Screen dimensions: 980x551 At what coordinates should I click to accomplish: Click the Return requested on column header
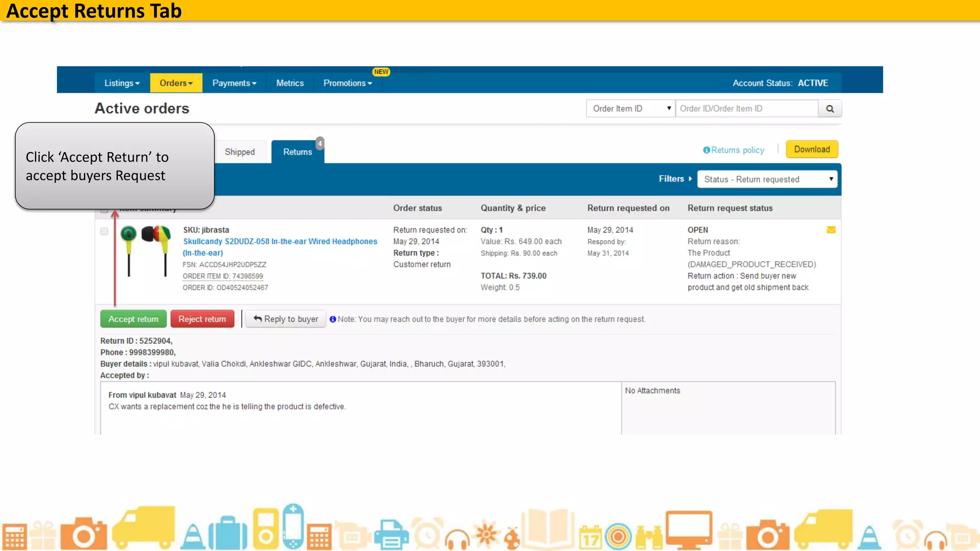click(628, 208)
